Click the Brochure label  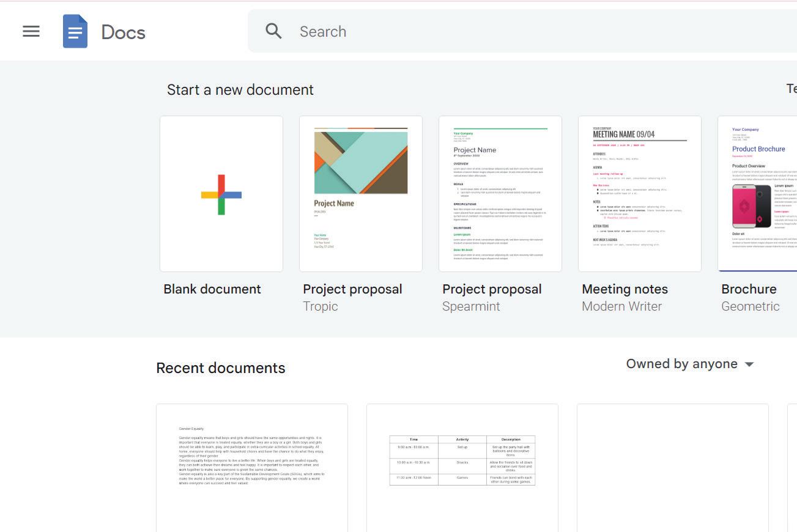point(749,289)
